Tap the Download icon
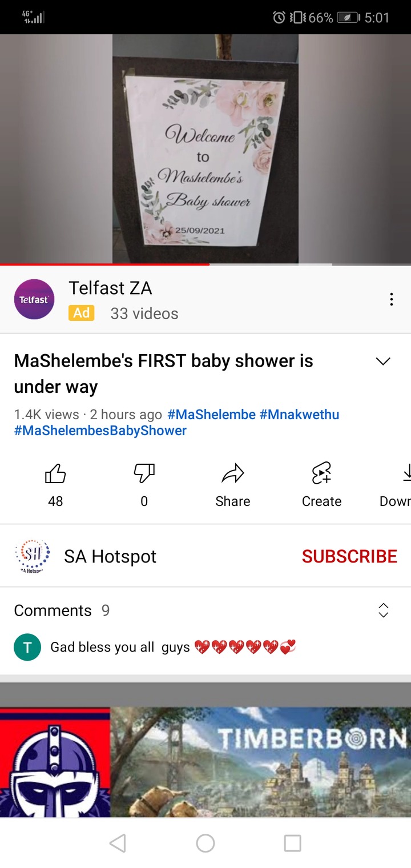Viewport: 411px width, 868px height. pyautogui.click(x=406, y=473)
